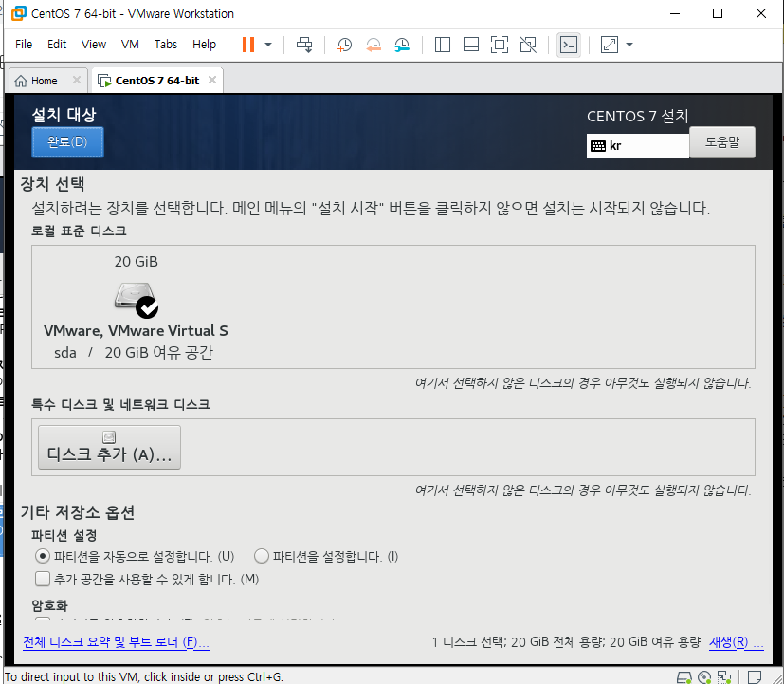Maximize the VMware Workstation window
Screen dimensions: 784x684
[x=718, y=13]
